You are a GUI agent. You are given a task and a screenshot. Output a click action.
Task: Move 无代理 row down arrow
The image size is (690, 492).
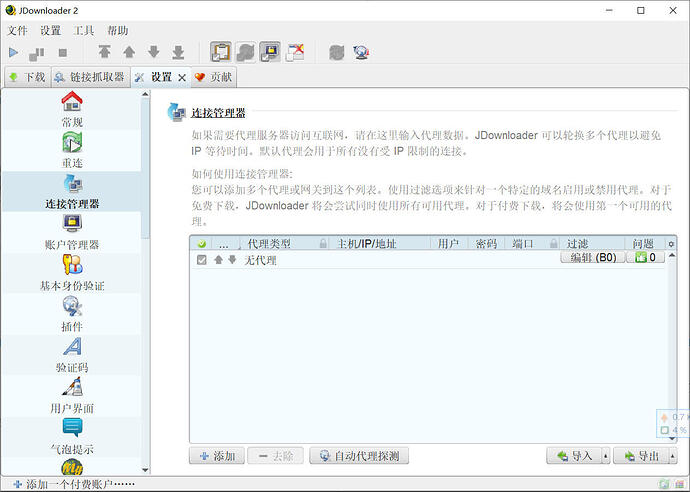232,260
